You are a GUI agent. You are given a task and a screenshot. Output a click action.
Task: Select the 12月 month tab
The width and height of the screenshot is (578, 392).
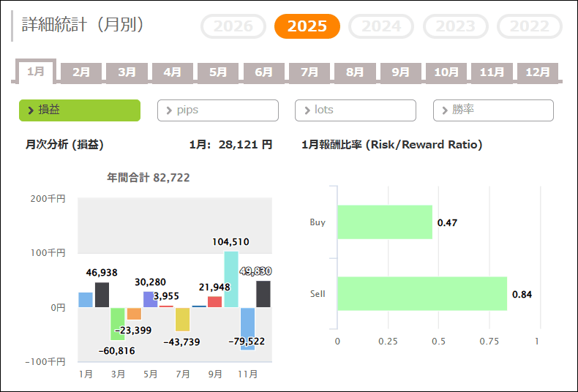[538, 72]
